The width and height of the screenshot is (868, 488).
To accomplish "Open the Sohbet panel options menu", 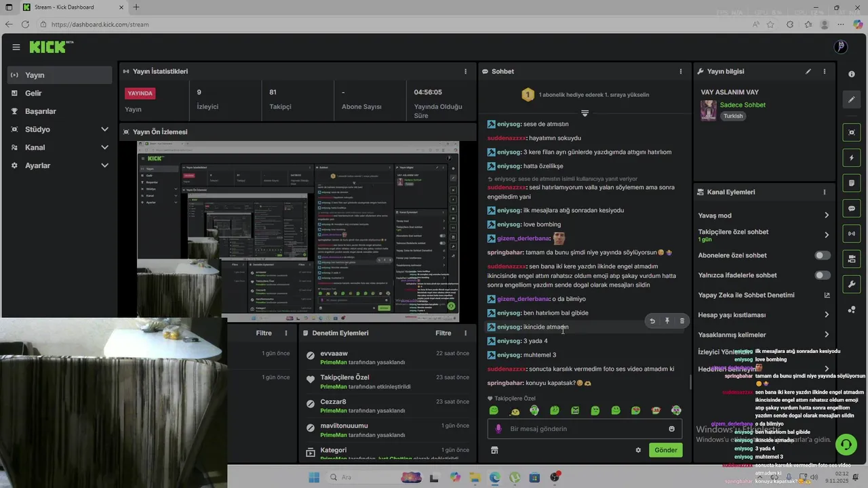I will (x=681, y=71).
